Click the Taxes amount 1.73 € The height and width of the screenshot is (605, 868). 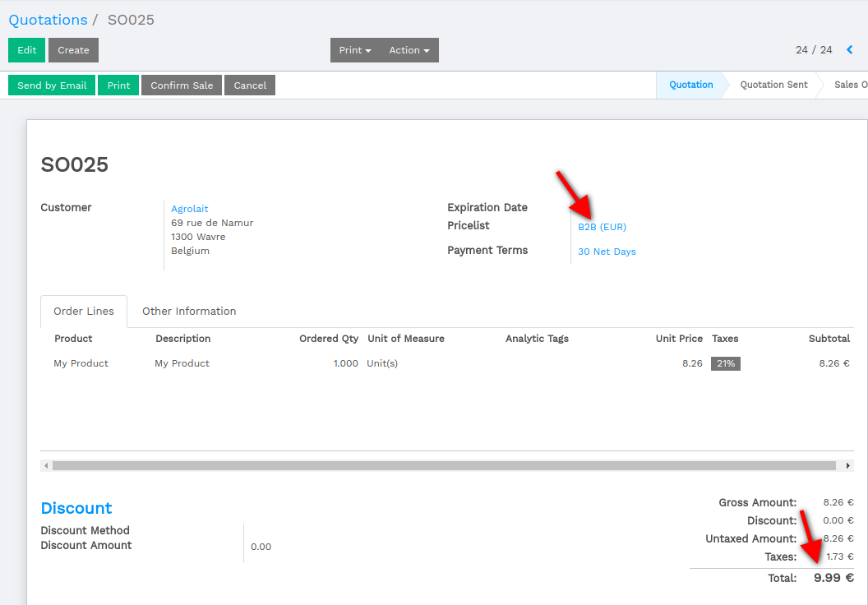840,557
